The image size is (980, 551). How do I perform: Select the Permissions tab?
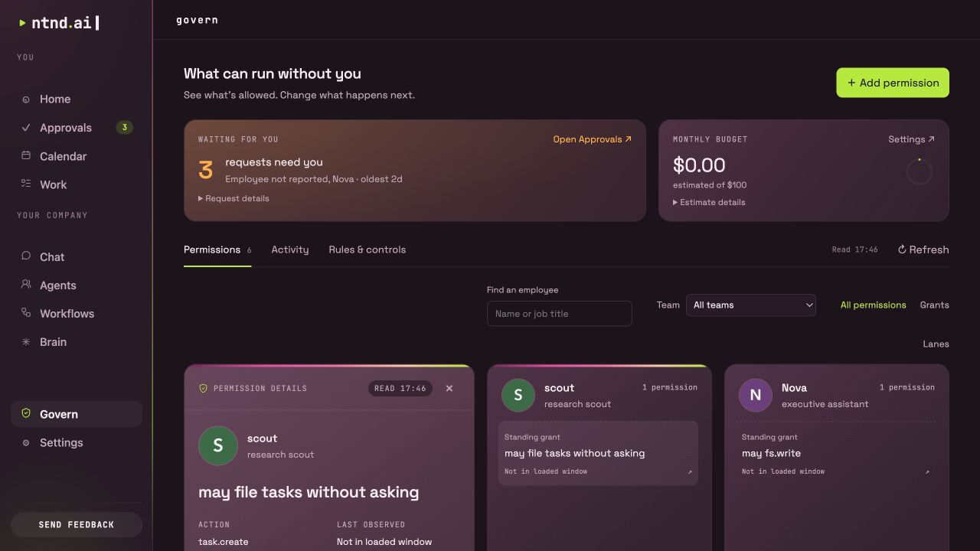[217, 250]
